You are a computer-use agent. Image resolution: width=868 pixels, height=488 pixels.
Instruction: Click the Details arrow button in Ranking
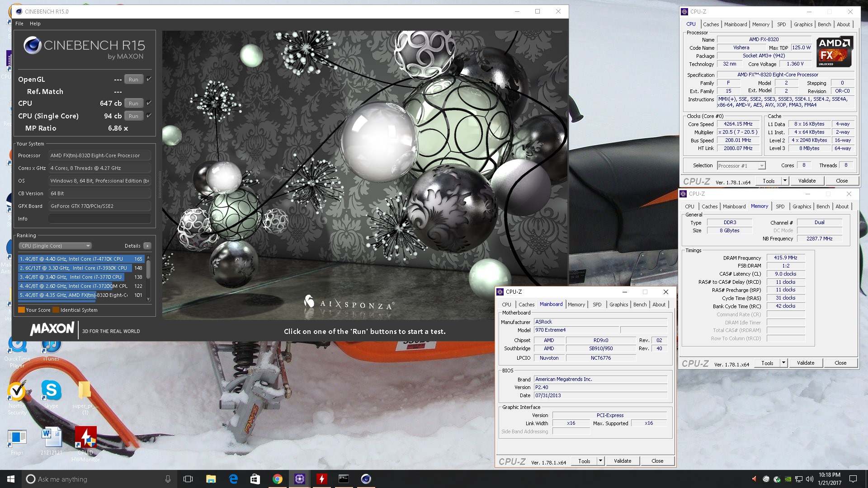(147, 246)
